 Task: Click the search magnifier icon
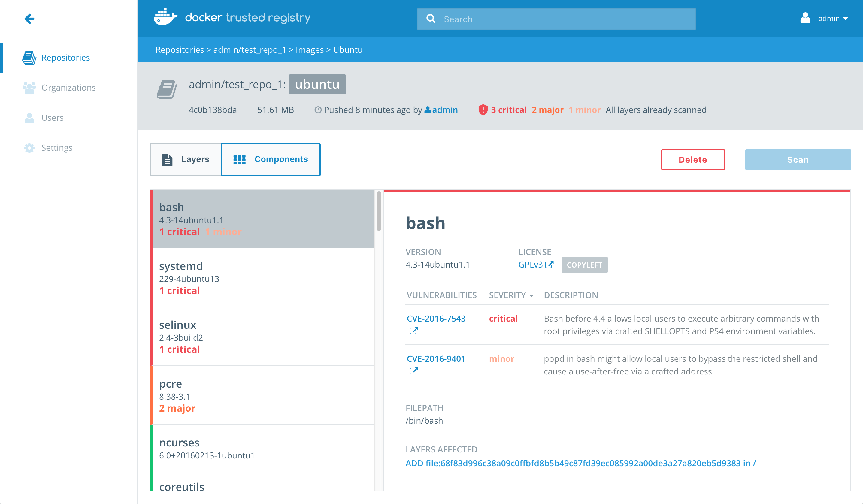431,19
